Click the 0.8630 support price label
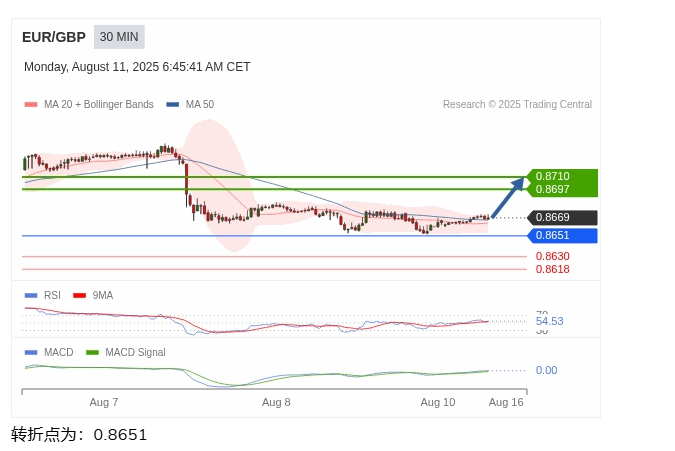The image size is (675, 451). 552,256
